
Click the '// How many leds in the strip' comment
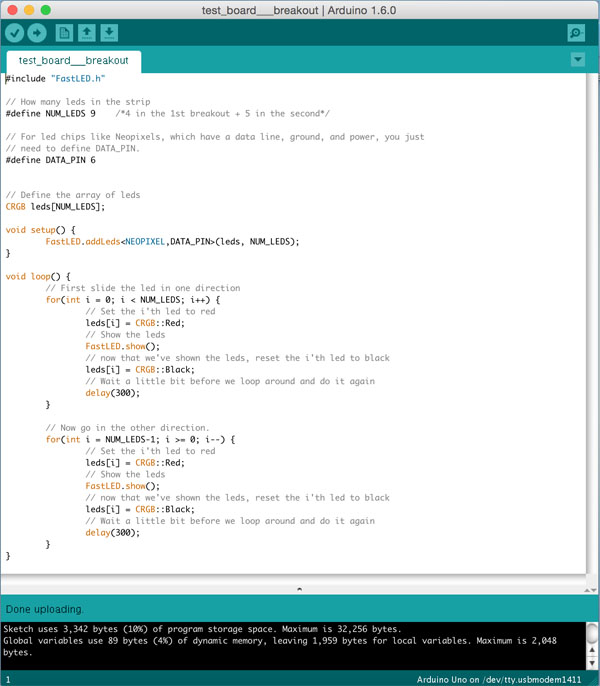pyautogui.click(x=78, y=102)
